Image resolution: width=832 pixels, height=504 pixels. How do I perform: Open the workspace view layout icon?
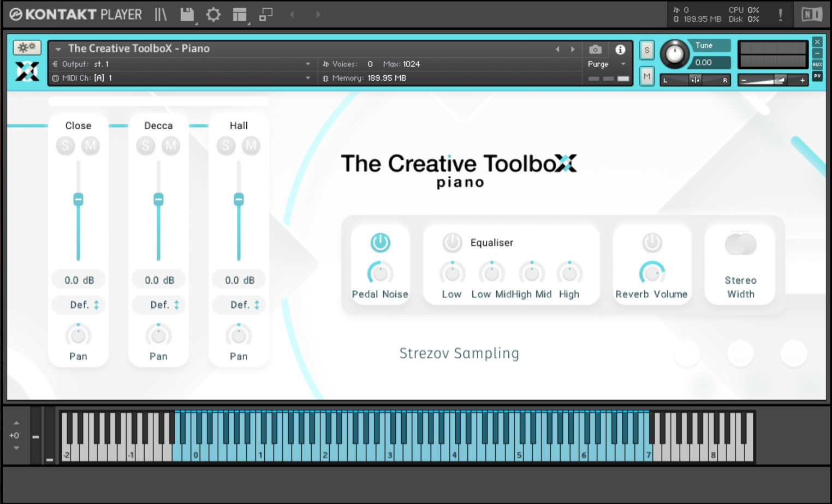[240, 15]
